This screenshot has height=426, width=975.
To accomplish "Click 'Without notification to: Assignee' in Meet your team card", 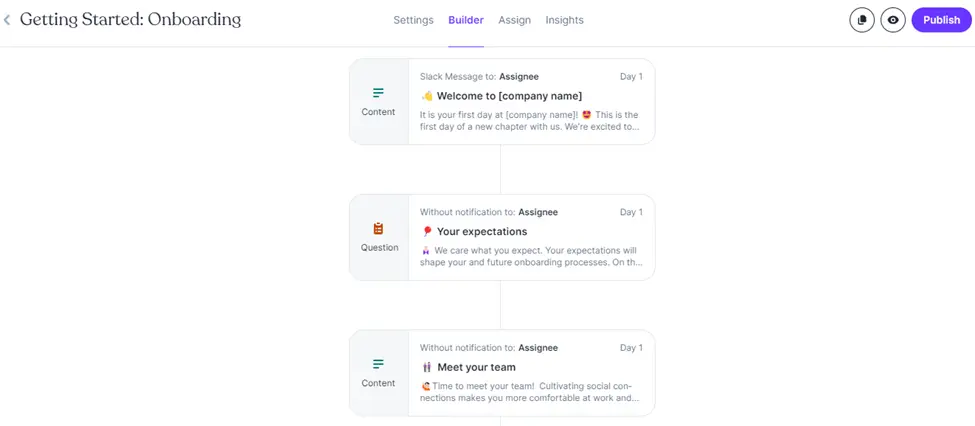I will (x=489, y=348).
